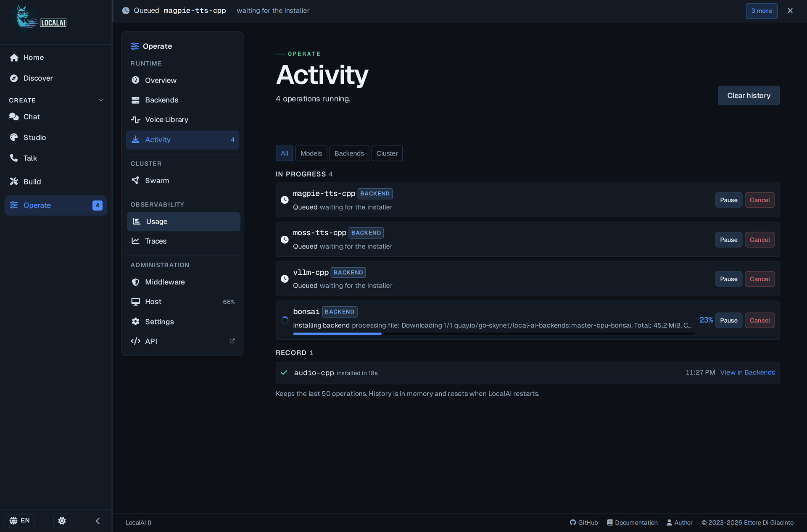
Task: Pause the bonsai installation
Action: [728, 321]
